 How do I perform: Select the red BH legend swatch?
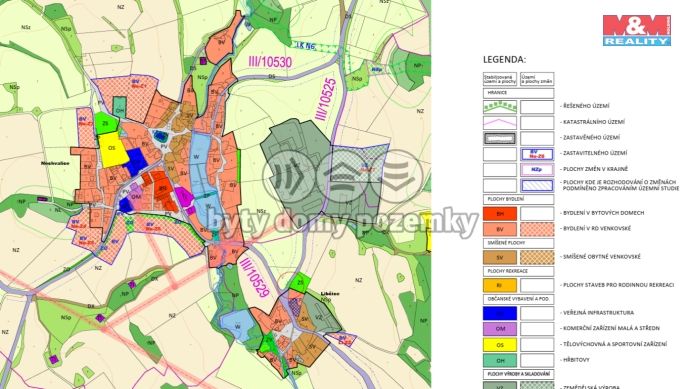coord(500,214)
